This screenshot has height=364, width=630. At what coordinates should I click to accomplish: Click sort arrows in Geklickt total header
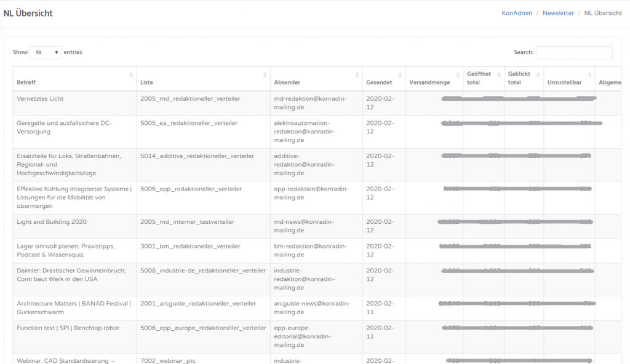[x=538, y=75]
